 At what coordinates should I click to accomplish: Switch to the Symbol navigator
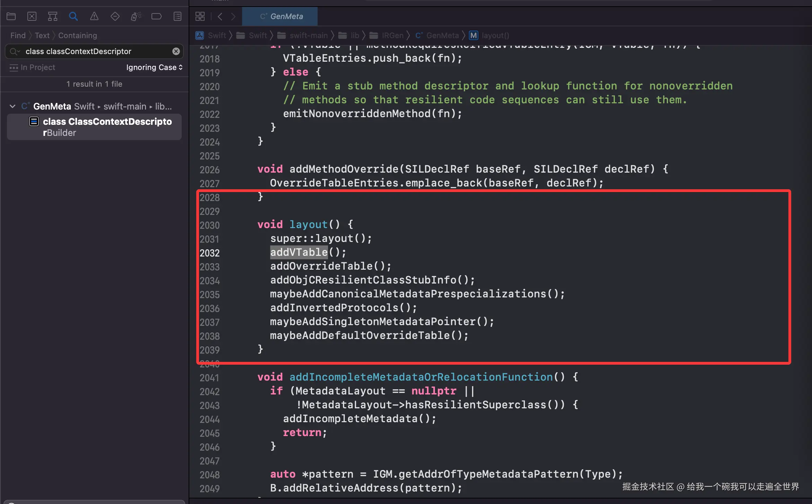[x=53, y=16]
